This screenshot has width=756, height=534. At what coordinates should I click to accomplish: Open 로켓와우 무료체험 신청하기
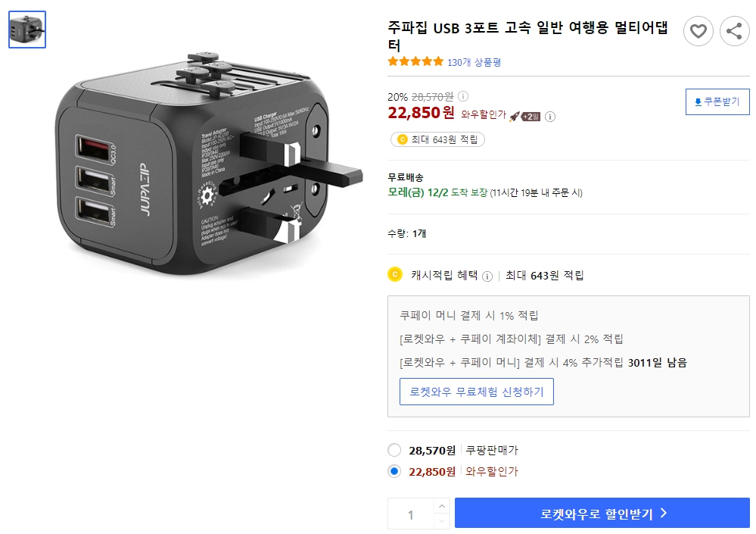tap(476, 392)
